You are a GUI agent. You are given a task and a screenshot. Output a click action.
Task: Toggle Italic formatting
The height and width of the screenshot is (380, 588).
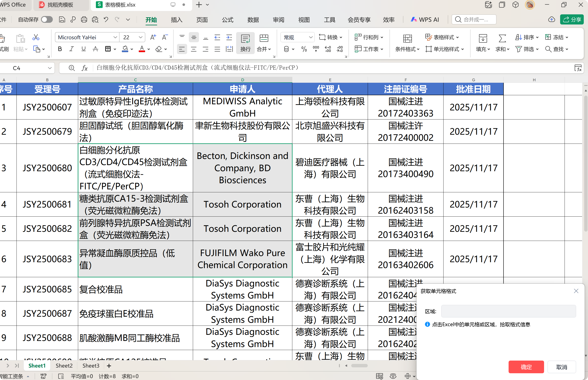[72, 49]
